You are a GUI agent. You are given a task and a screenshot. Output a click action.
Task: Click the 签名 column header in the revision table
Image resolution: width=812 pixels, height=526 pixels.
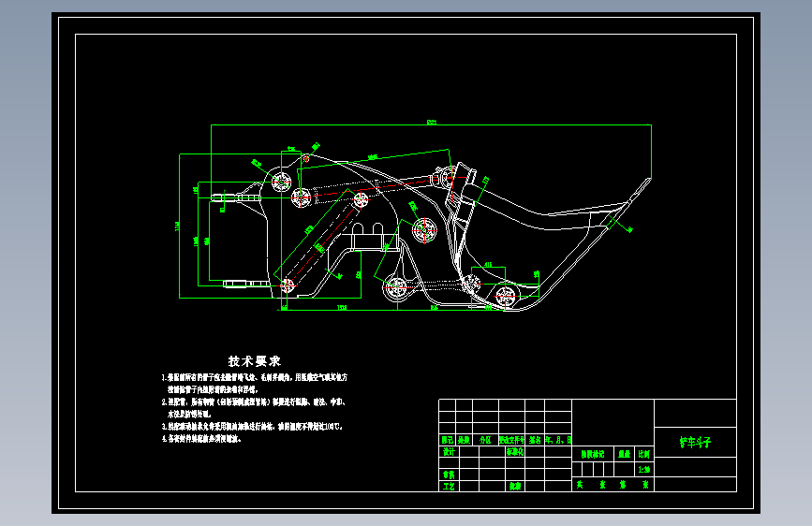(535, 440)
